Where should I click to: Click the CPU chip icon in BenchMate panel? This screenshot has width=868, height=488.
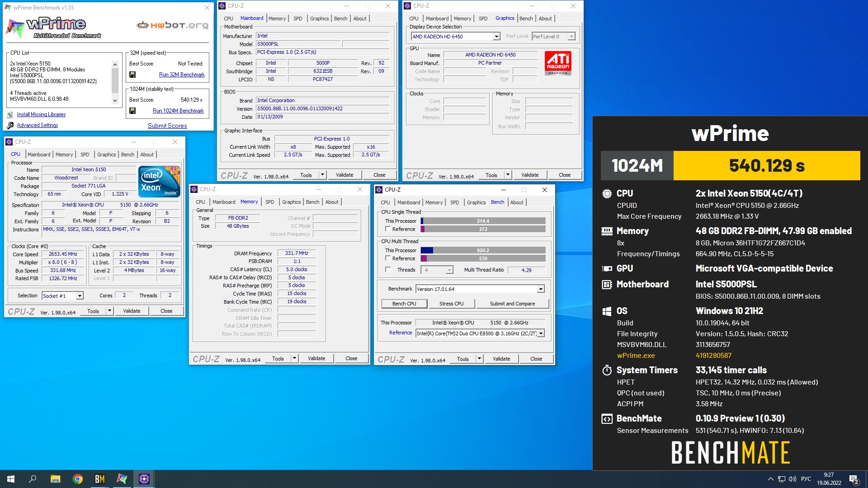point(607,193)
